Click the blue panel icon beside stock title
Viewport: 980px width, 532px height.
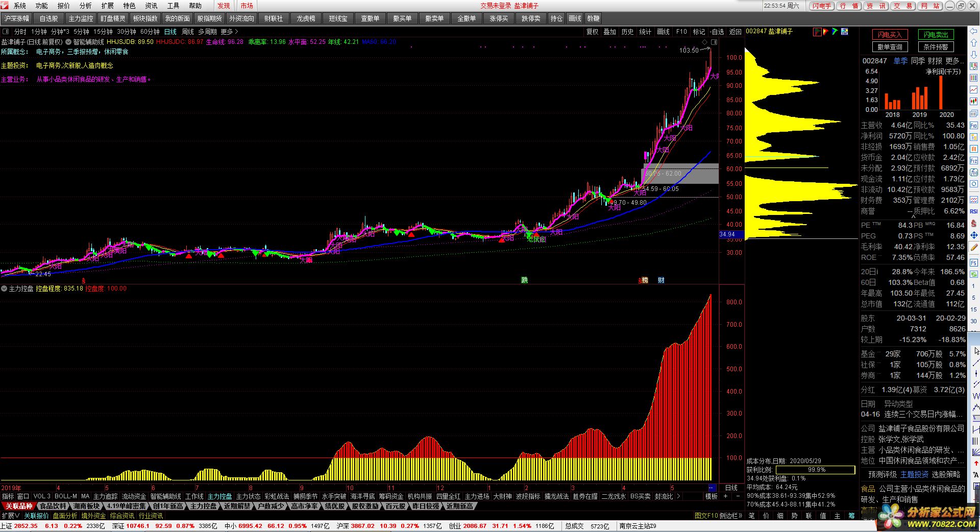pyautogui.click(x=845, y=32)
